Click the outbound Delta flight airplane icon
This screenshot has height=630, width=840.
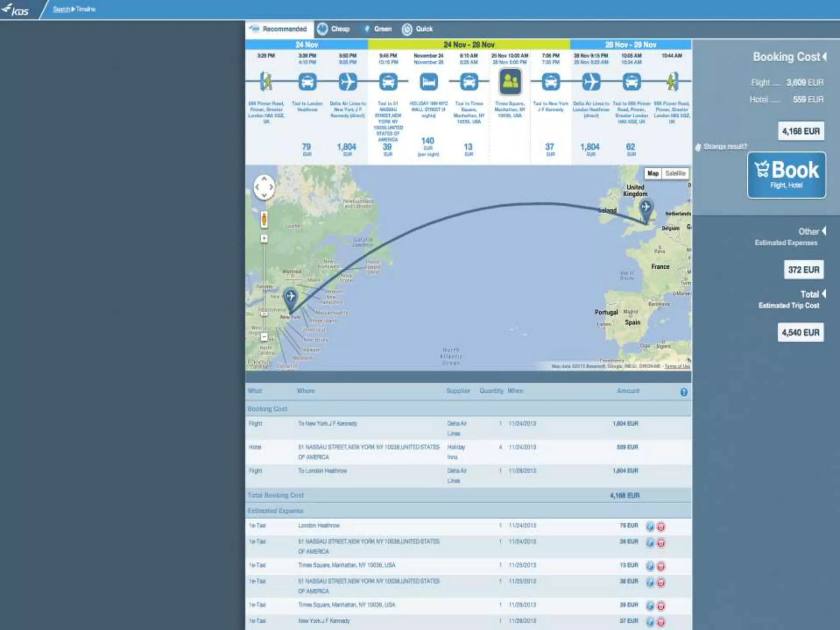point(347,82)
